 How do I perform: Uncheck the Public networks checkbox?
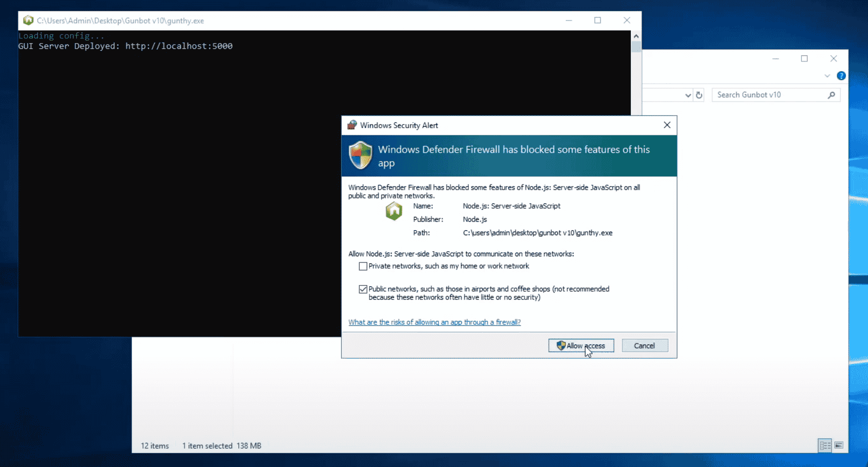click(x=363, y=289)
